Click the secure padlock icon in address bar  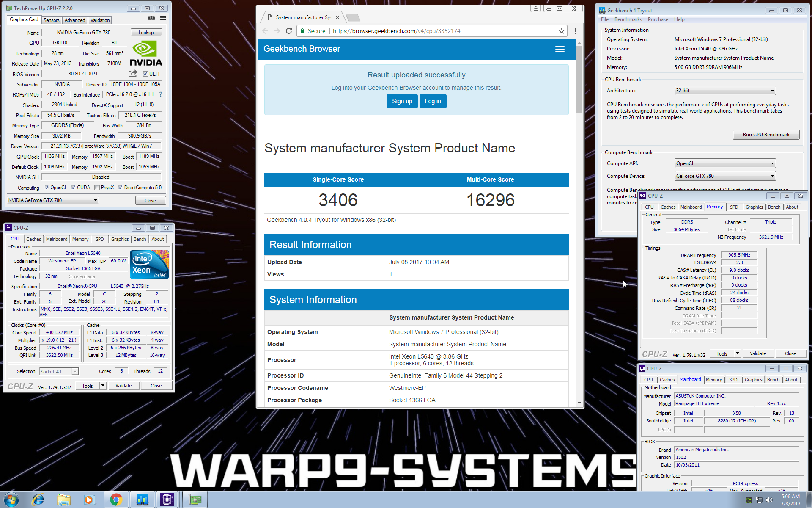click(302, 31)
